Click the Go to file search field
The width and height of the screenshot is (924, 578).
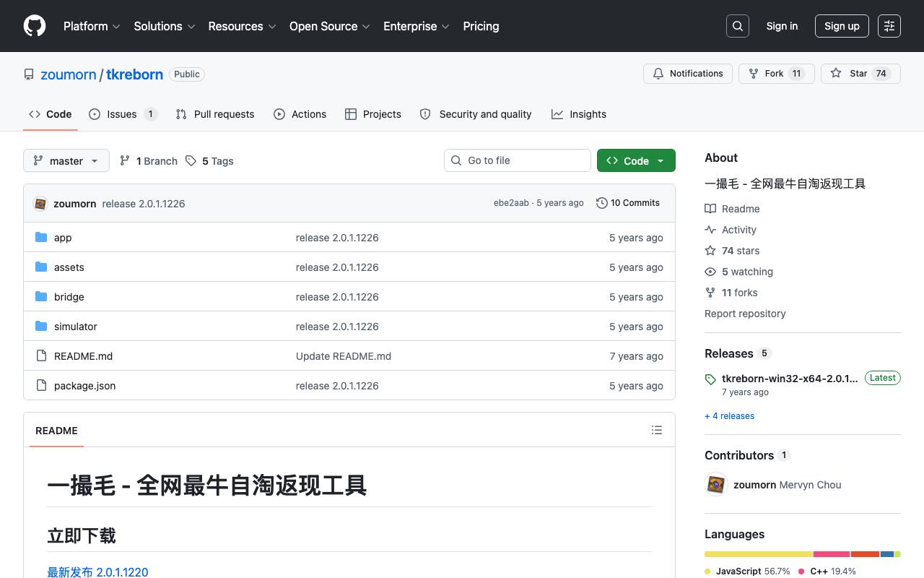(x=518, y=160)
